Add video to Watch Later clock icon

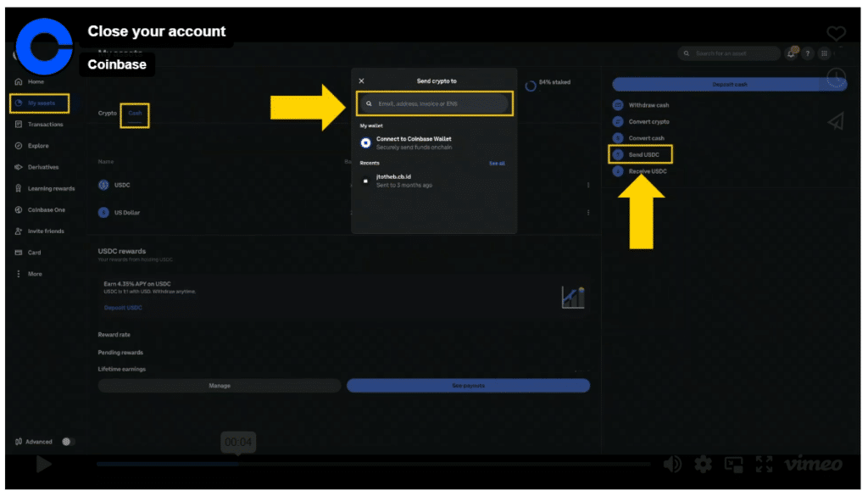click(836, 77)
